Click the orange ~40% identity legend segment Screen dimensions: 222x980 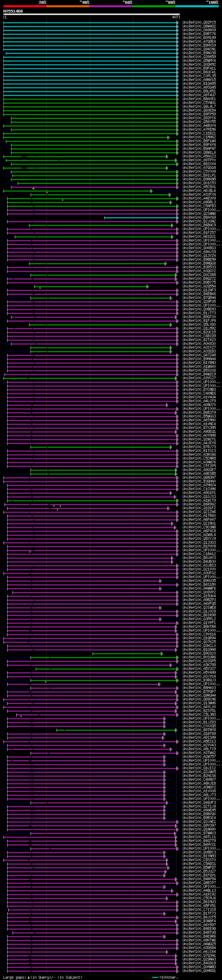click(68, 6)
